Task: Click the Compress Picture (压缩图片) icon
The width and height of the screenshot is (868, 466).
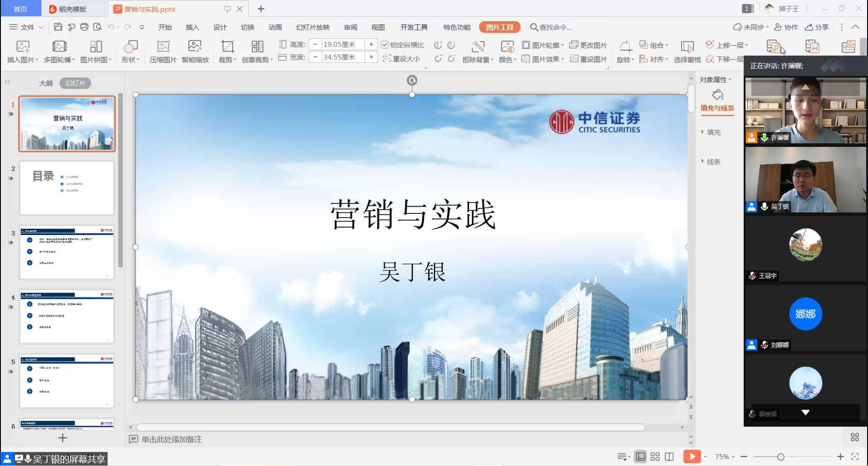Action: [163, 47]
